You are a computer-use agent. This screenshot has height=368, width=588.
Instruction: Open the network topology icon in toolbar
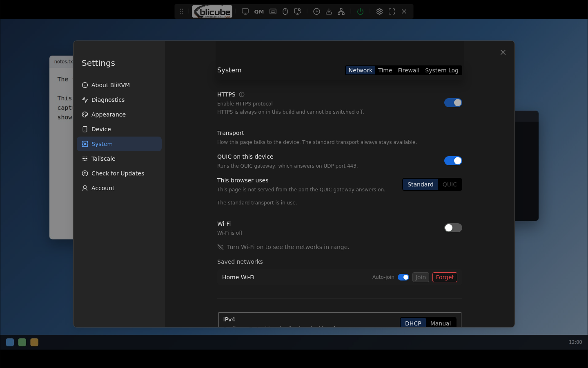point(341,11)
